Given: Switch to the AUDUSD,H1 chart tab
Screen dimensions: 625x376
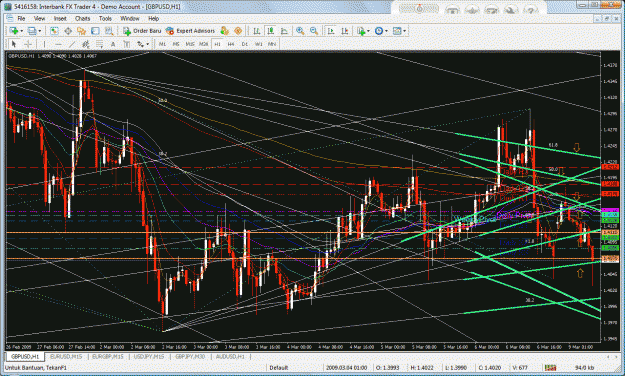Looking at the screenshot, I should (x=230, y=356).
